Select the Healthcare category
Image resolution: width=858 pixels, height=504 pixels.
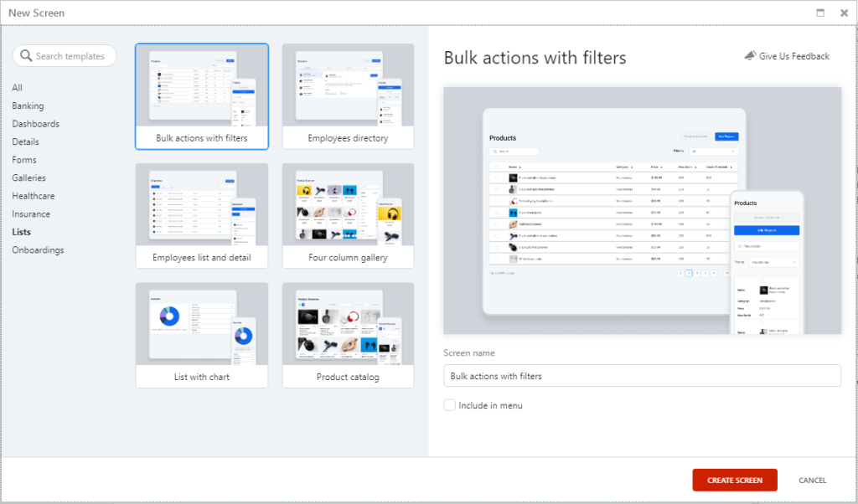[34, 196]
